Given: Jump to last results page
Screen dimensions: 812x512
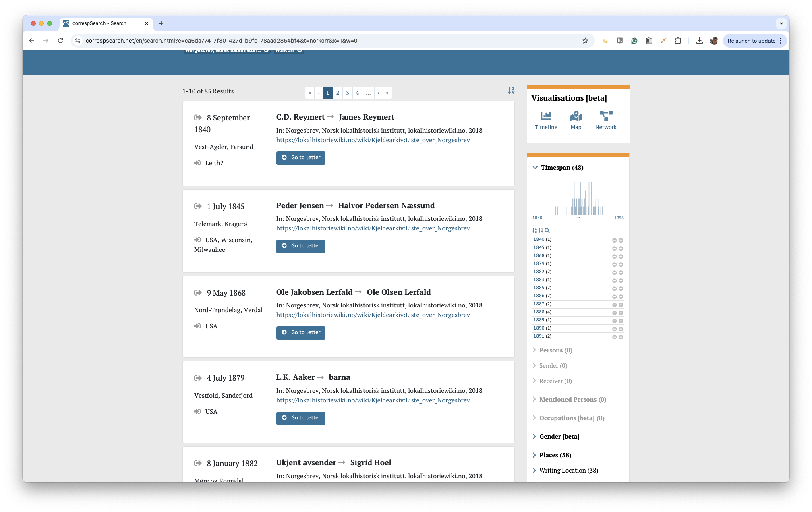Looking at the screenshot, I should tap(387, 93).
